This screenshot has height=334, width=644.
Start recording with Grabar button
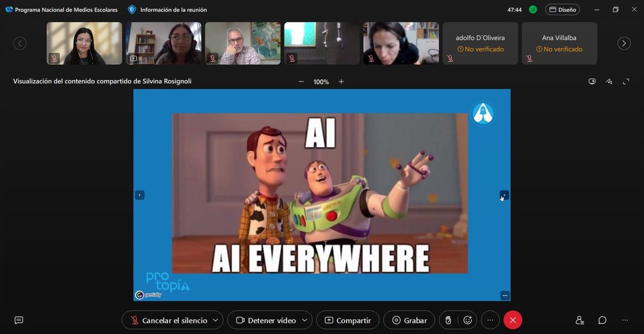[x=409, y=320]
